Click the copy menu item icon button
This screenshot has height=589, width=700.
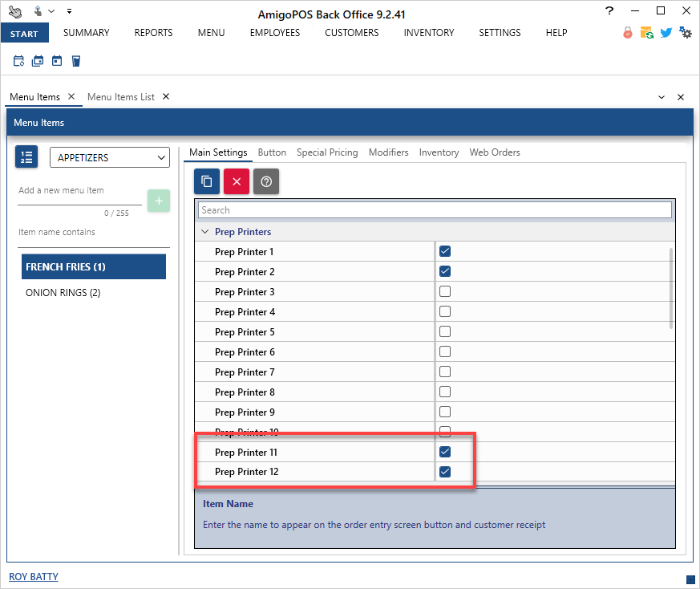pyautogui.click(x=207, y=181)
